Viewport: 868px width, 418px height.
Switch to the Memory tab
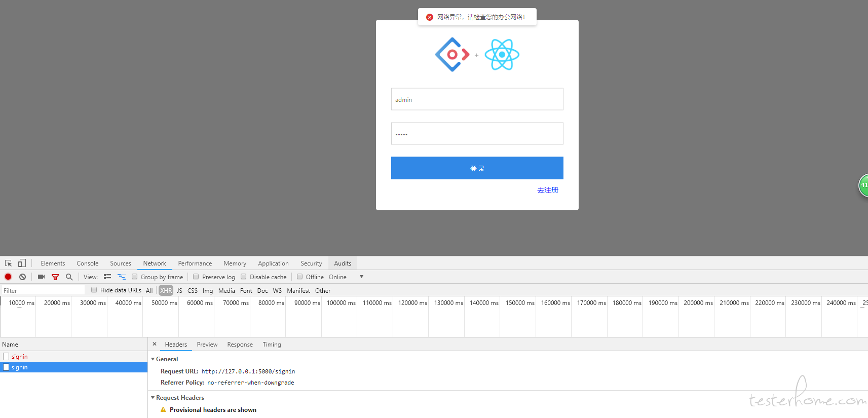point(235,263)
